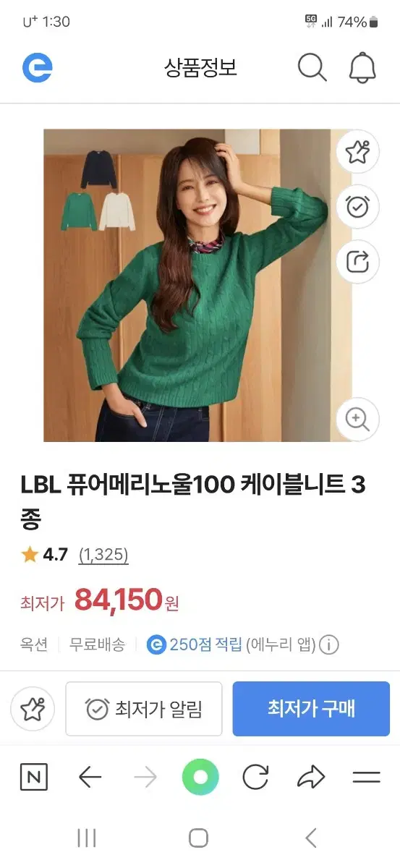This screenshot has width=400, height=868.
Task: Share page with the browser share arrow
Action: point(311,778)
